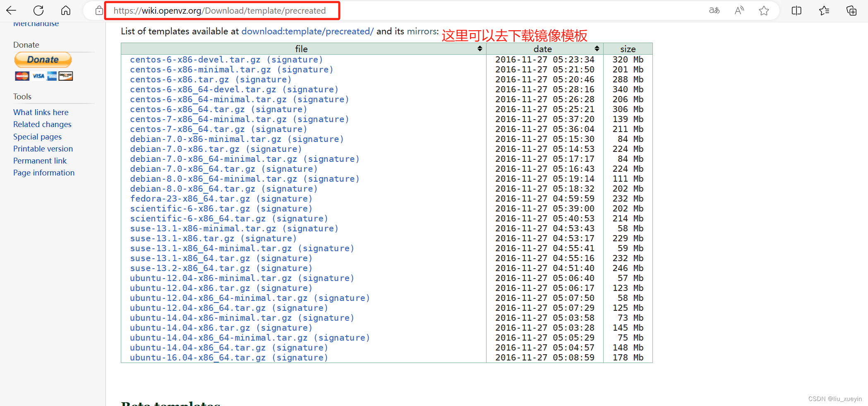Download scientific-6-x86.tar.gz
Image resolution: width=868 pixels, height=406 pixels.
(x=190, y=209)
